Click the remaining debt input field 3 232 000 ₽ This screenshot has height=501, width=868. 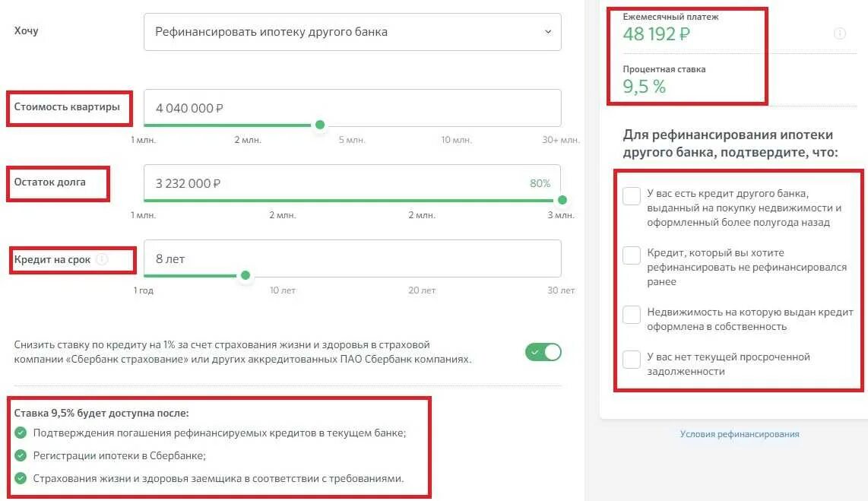click(x=352, y=183)
